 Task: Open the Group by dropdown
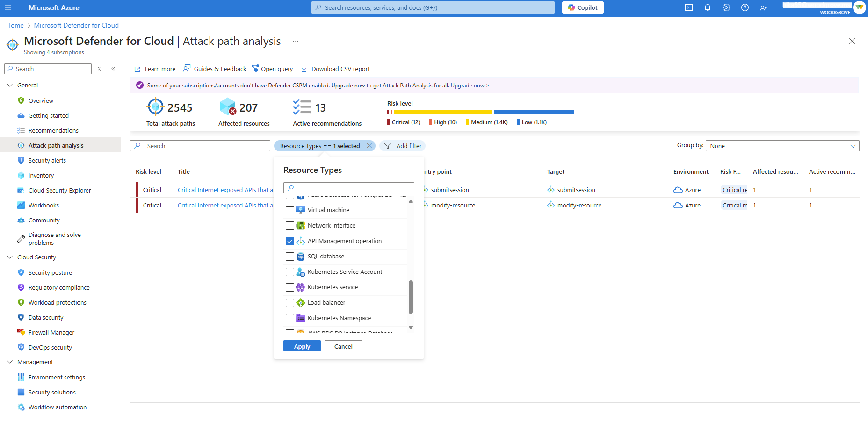(x=782, y=146)
